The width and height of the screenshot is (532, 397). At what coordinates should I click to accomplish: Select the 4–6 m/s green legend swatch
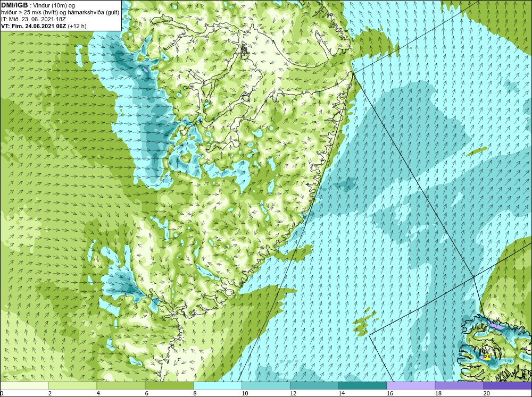coord(121,385)
